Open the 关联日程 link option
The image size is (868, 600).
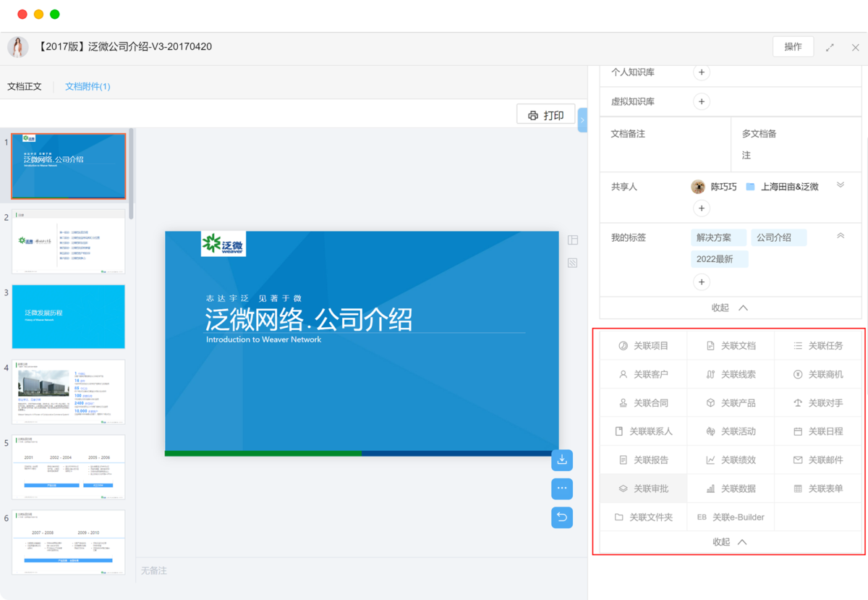pyautogui.click(x=818, y=431)
